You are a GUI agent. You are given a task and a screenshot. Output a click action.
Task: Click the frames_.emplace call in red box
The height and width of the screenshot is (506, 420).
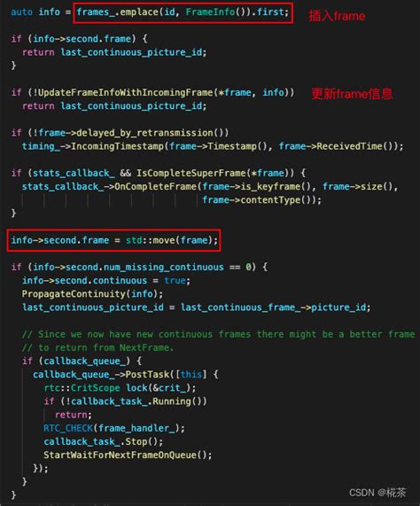point(183,12)
